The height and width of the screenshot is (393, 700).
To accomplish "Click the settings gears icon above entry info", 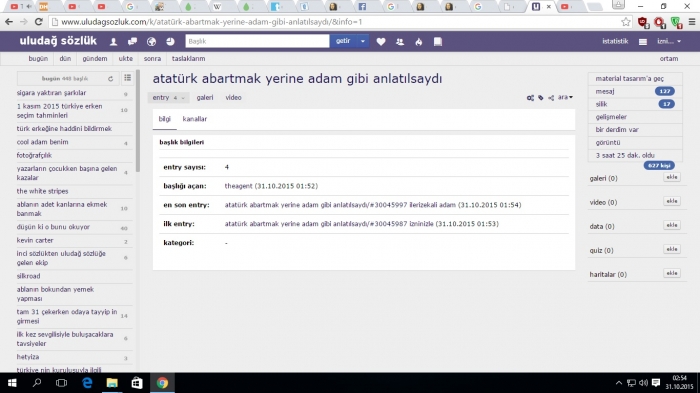I will click(x=530, y=97).
